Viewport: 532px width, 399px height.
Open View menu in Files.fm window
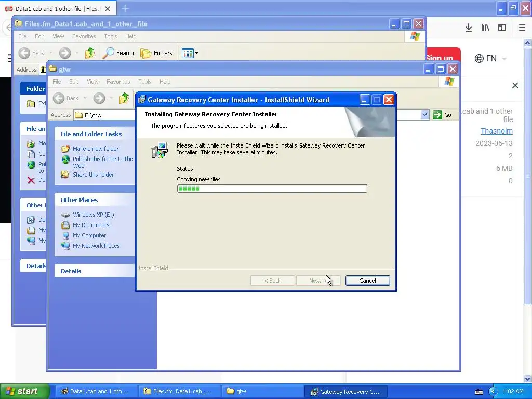pyautogui.click(x=58, y=36)
